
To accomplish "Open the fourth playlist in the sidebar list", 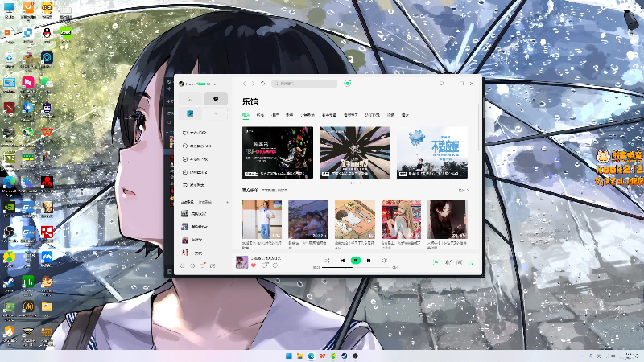I will click(x=192, y=253).
